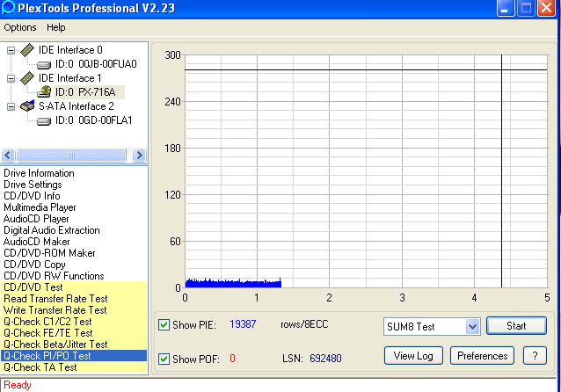The image size is (561, 392).
Task: Click the LSN value 692480
Action: click(325, 359)
